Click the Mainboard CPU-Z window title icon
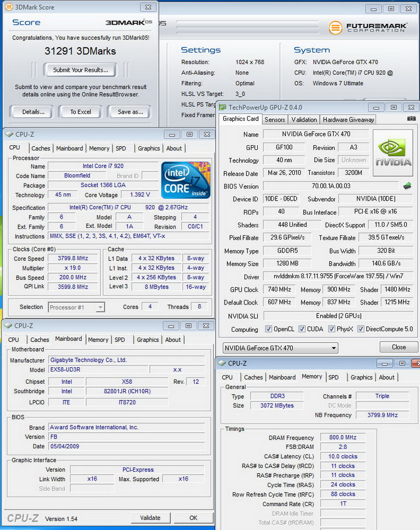 coord(8,325)
